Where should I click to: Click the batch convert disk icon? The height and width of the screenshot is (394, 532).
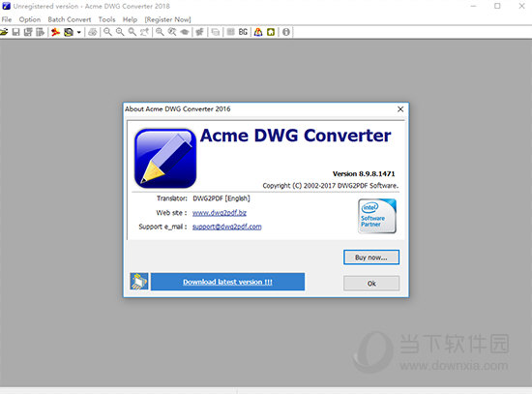69,32
